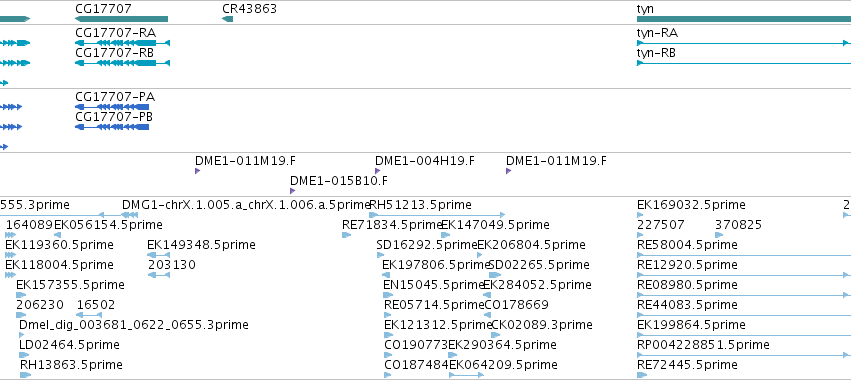Select the CG17707-PB protein glyph

pyautogui.click(x=112, y=127)
